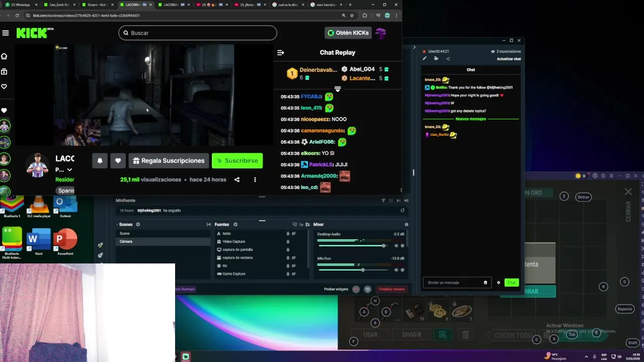The height and width of the screenshot is (362, 644).
Task: Adjust Desktop Audio volume slider
Action: 352,246
